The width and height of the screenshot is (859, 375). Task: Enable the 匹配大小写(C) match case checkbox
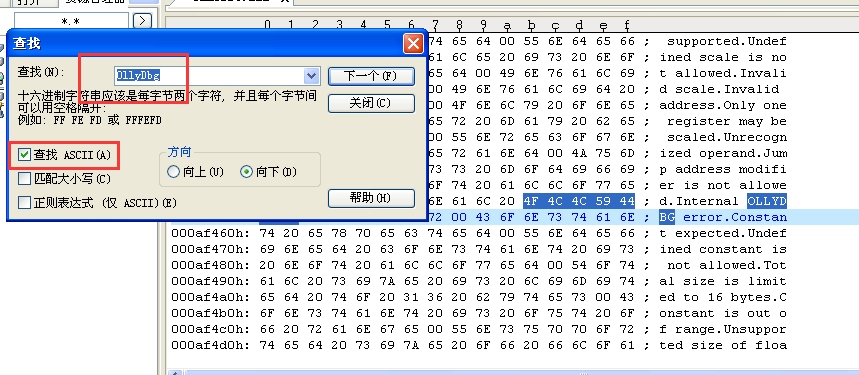coord(24,178)
